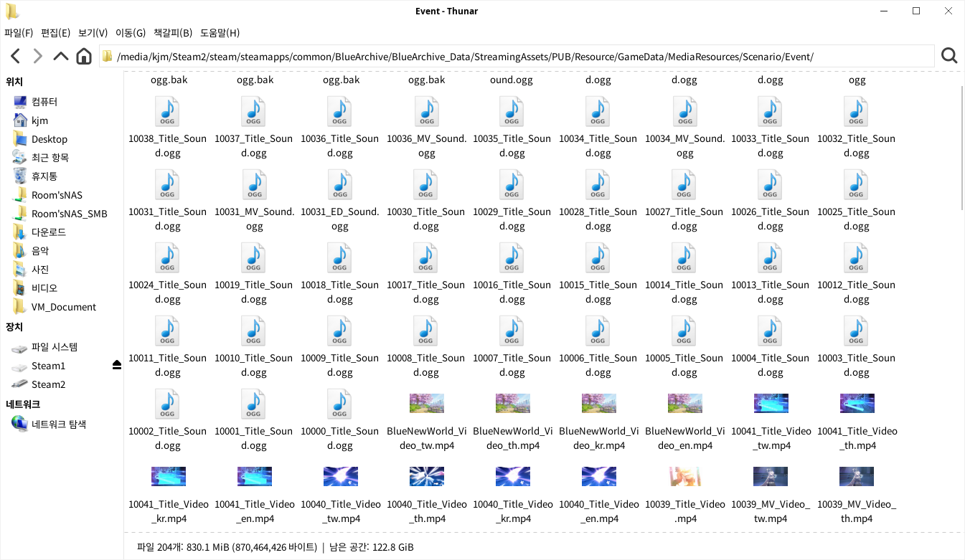Select BlueNewWorld_Video_en.mp4 thumbnail
Image resolution: width=965 pixels, height=560 pixels.
point(685,403)
